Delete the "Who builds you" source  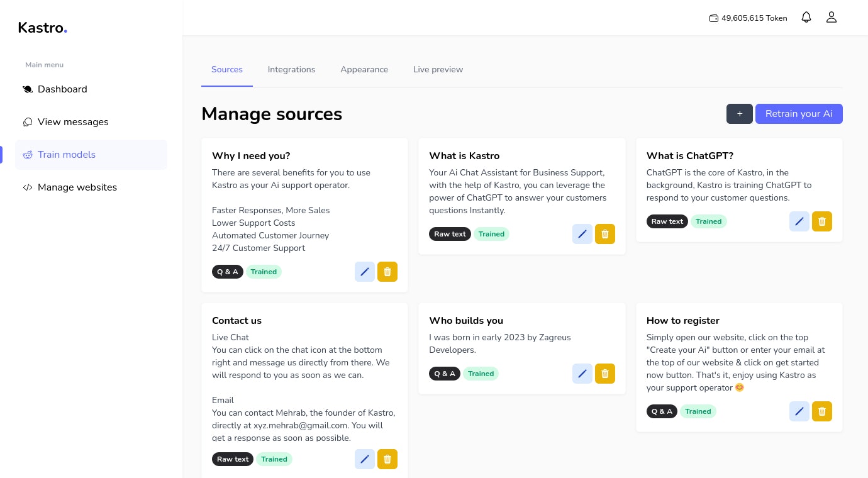click(605, 374)
